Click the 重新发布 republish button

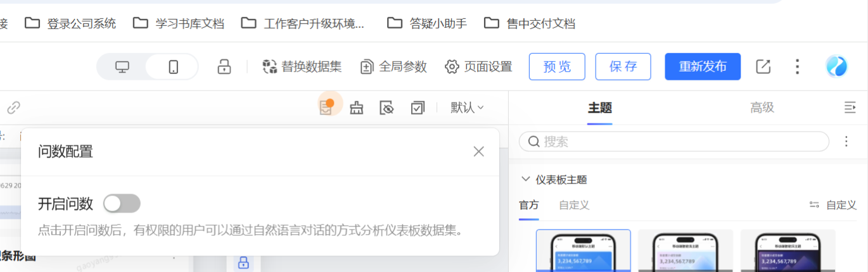[x=703, y=66]
